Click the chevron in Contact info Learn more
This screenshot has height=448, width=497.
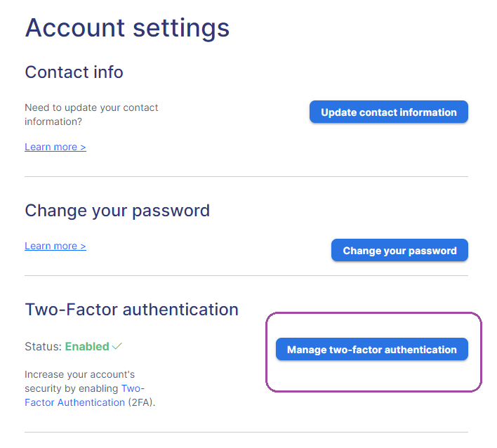83,147
